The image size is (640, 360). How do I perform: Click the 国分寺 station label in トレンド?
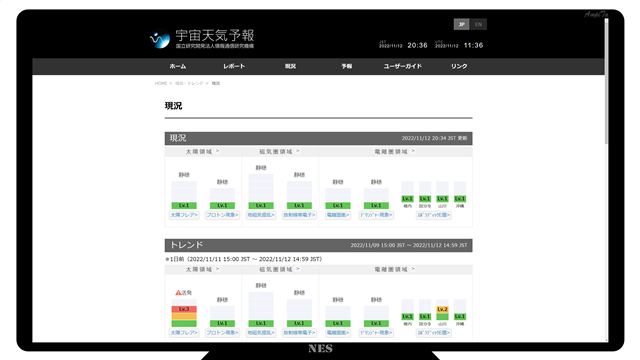pyautogui.click(x=425, y=324)
